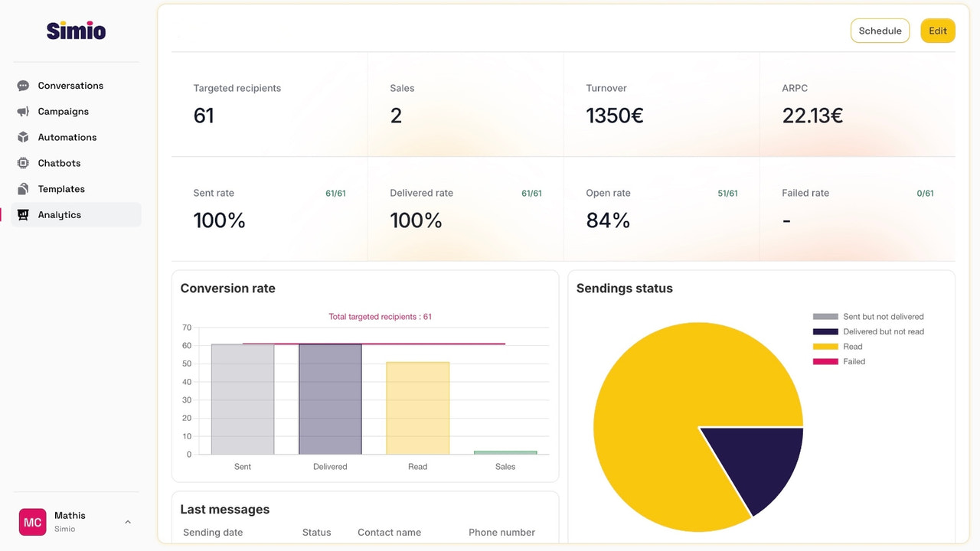Screen dimensions: 980x551
Task: Click the Simio logo
Action: [77, 31]
